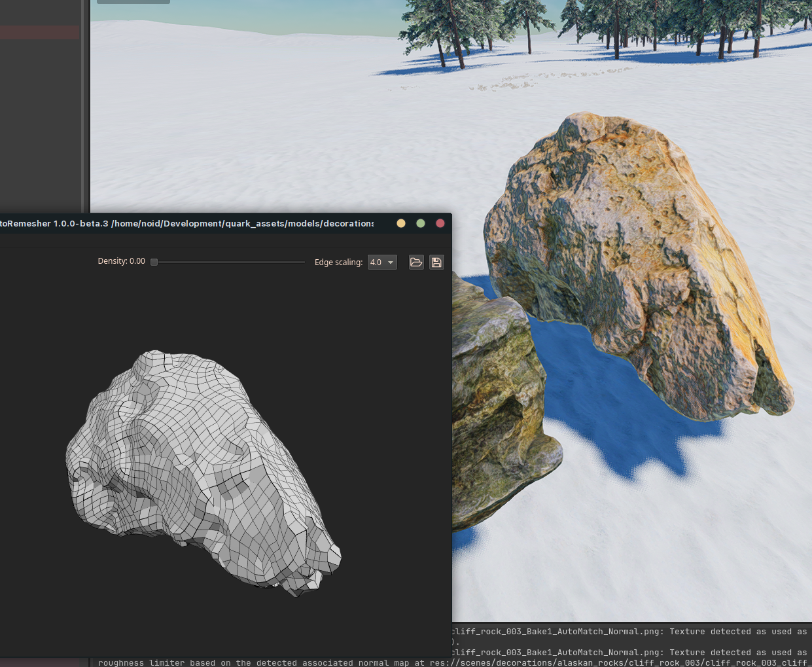Click the gray button at top of viewport
The image size is (812, 667).
[133, 2]
